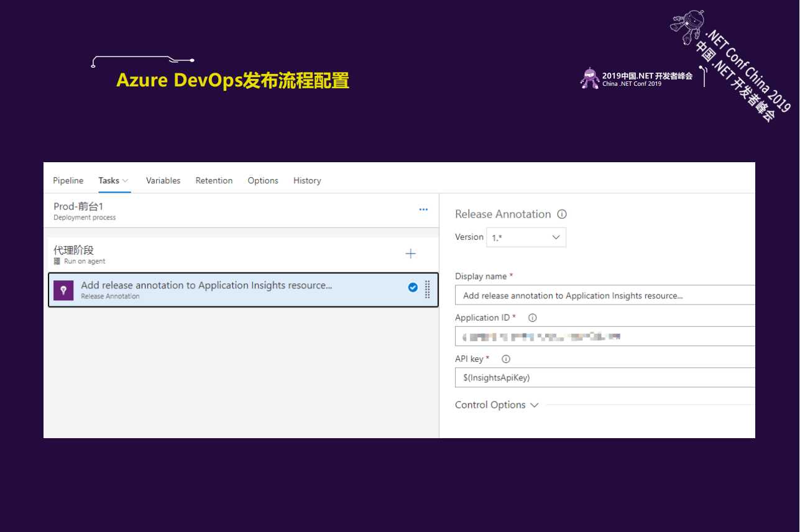Image resolution: width=800 pixels, height=532 pixels.
Task: Open the Pipeline tab
Action: (68, 180)
